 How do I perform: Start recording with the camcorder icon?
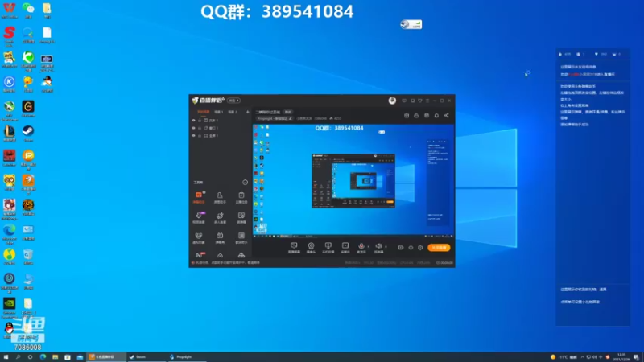(x=401, y=248)
